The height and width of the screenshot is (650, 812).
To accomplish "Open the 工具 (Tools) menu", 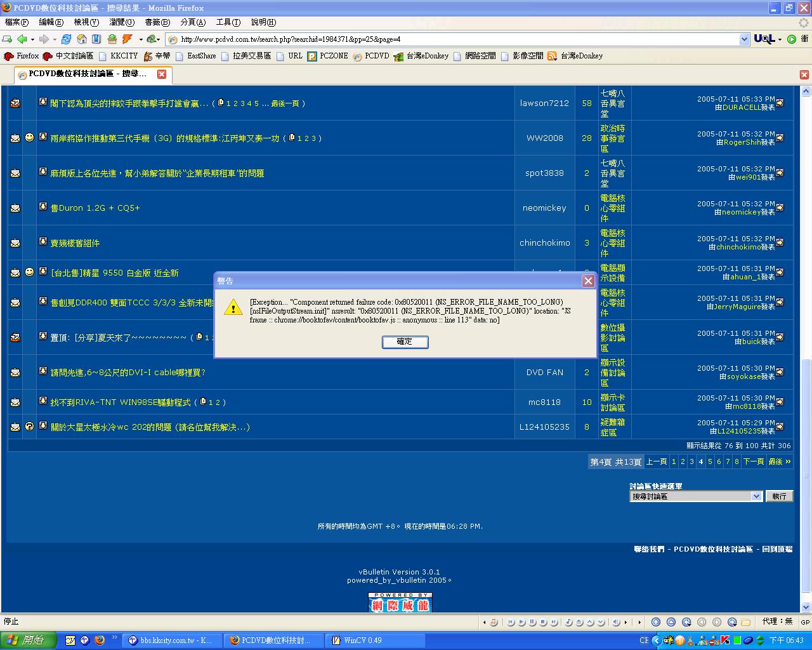I will [x=228, y=22].
